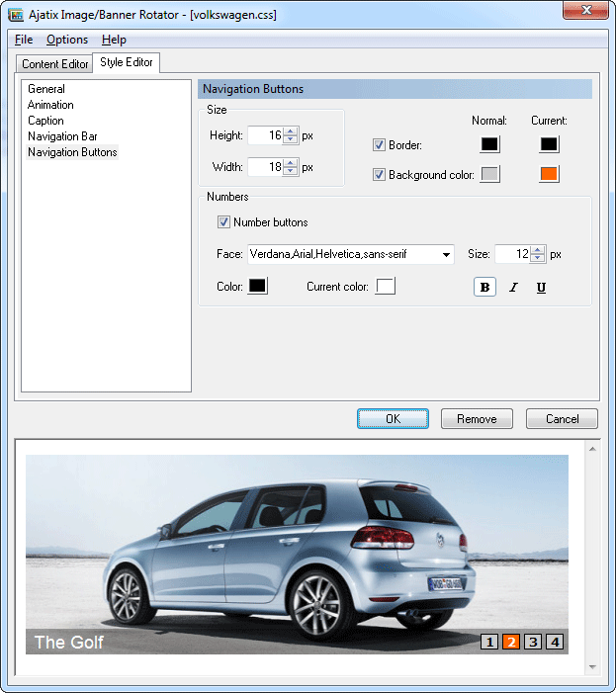
Task: Select Navigation Buttons in style list
Action: pyautogui.click(x=72, y=152)
